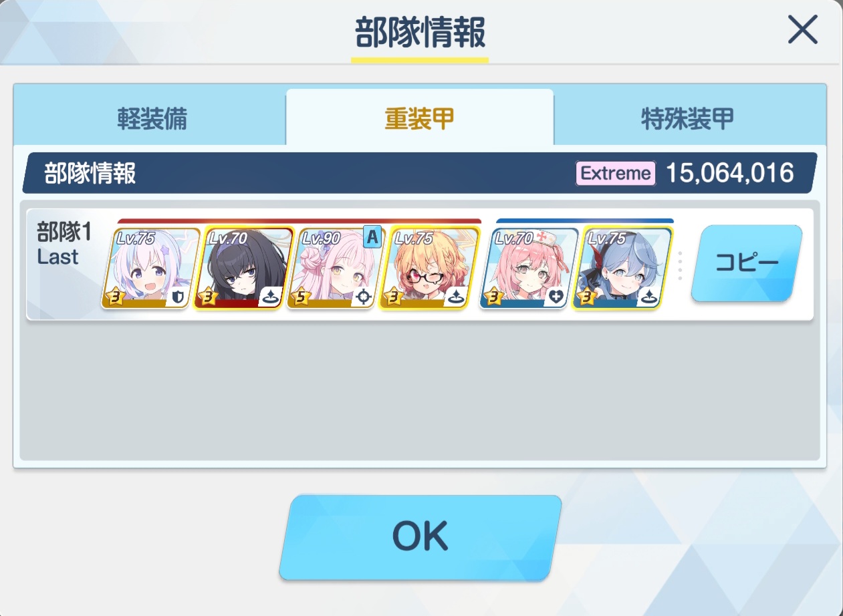Click the blue A badge on Lv.90 student
The image size is (843, 616).
click(x=372, y=237)
